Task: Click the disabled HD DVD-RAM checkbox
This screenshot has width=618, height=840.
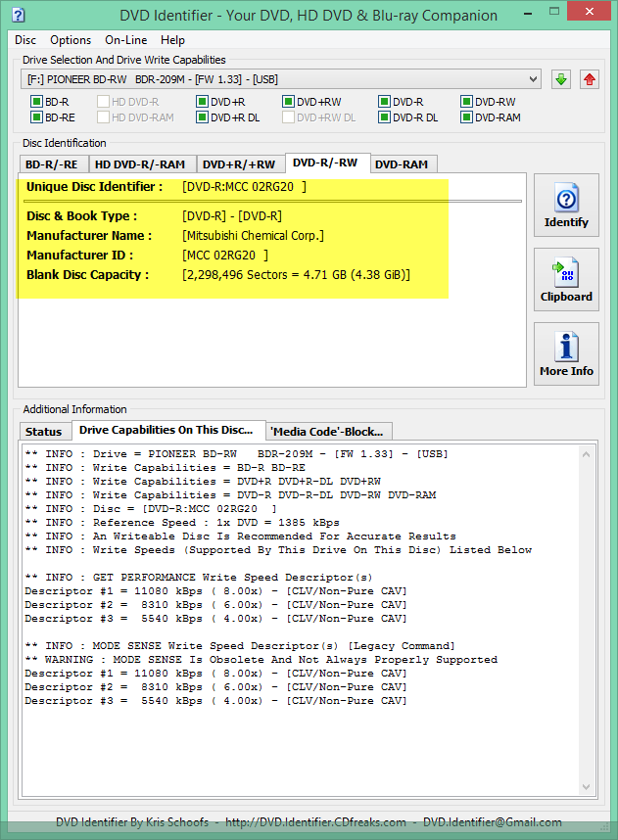Action: (x=104, y=117)
